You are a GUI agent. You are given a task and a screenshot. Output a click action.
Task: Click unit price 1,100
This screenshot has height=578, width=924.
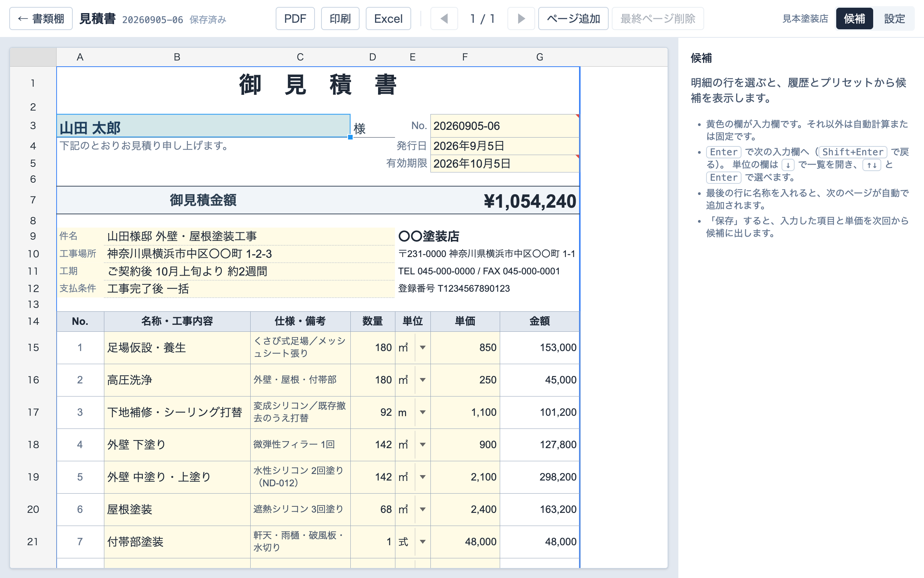pyautogui.click(x=465, y=412)
